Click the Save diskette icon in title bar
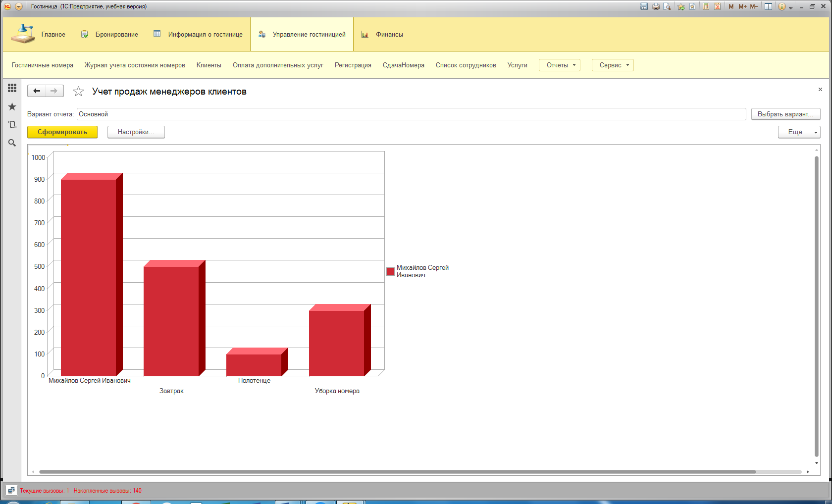832x504 pixels. [644, 6]
